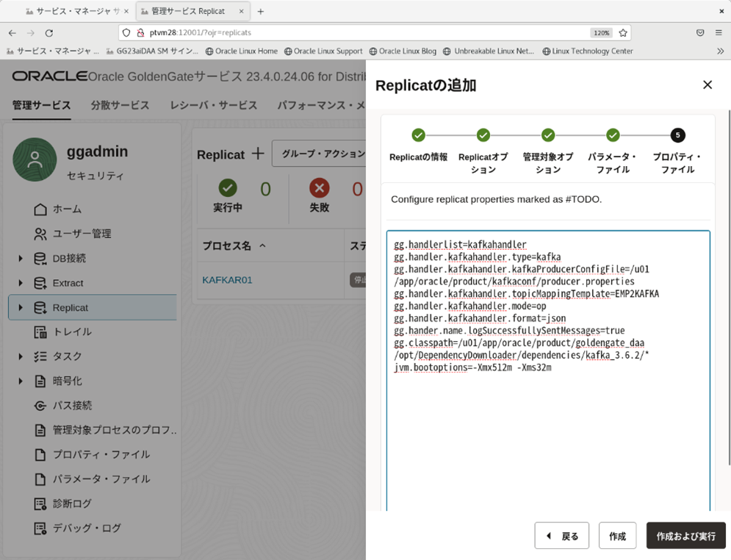Open パス接続 path connection icon

[x=40, y=406]
